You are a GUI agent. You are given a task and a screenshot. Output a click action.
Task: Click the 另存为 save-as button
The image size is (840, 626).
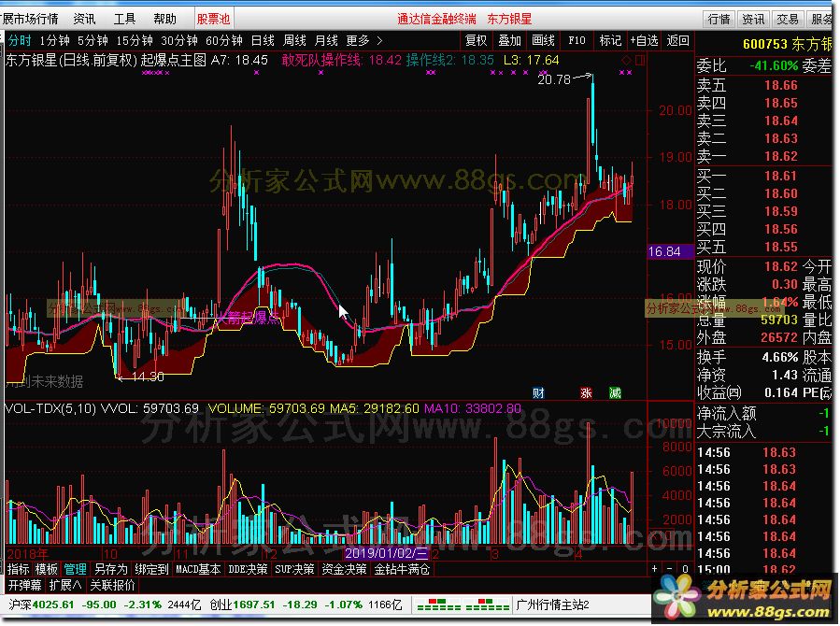111,569
